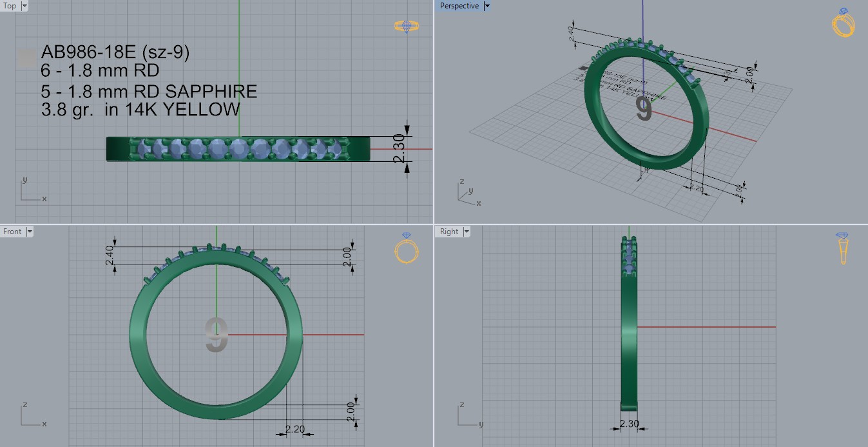Select the AB986-18E (sz-9) text annotation
The image size is (868, 447).
click(x=115, y=53)
